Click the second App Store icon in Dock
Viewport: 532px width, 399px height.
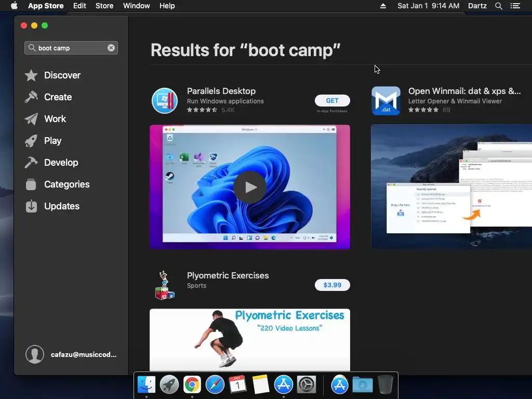(x=340, y=385)
